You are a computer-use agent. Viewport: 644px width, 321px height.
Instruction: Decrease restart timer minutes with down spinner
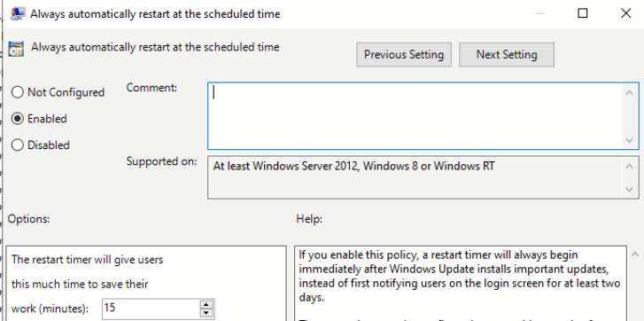[x=206, y=313]
